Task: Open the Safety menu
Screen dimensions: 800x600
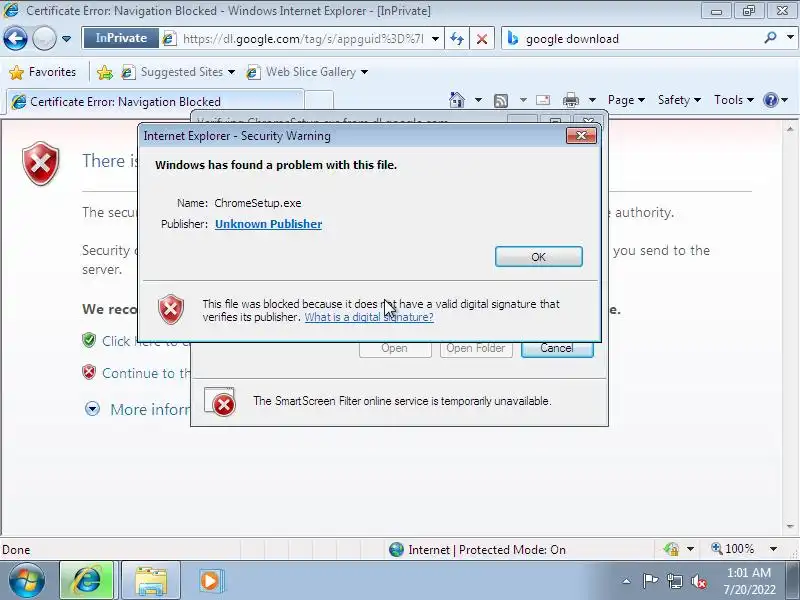Action: pos(679,100)
